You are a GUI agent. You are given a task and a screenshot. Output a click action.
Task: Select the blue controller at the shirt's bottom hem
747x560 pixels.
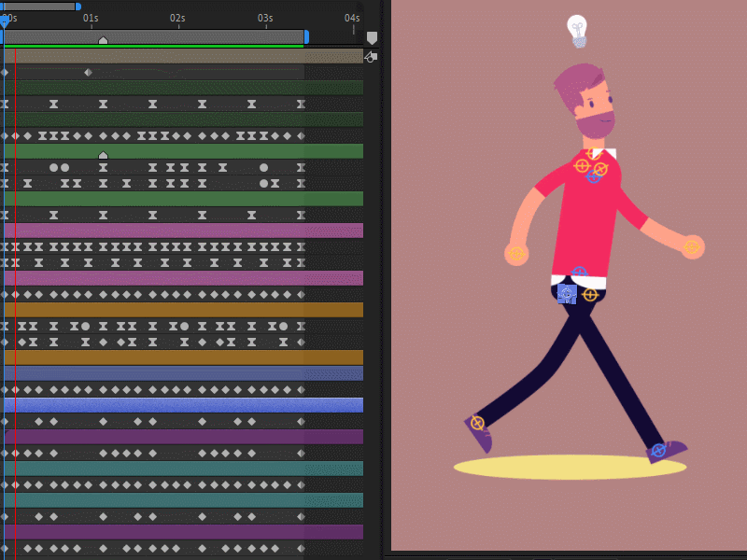pos(579,272)
